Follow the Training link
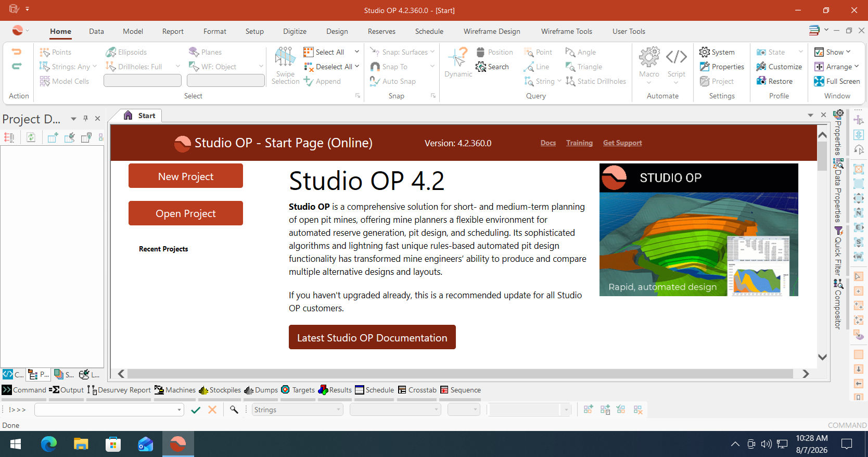 pos(579,143)
